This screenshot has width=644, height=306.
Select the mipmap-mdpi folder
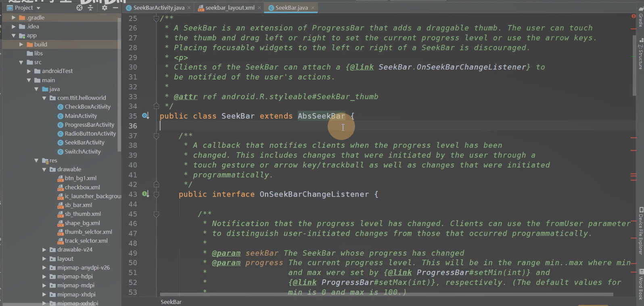click(72, 285)
